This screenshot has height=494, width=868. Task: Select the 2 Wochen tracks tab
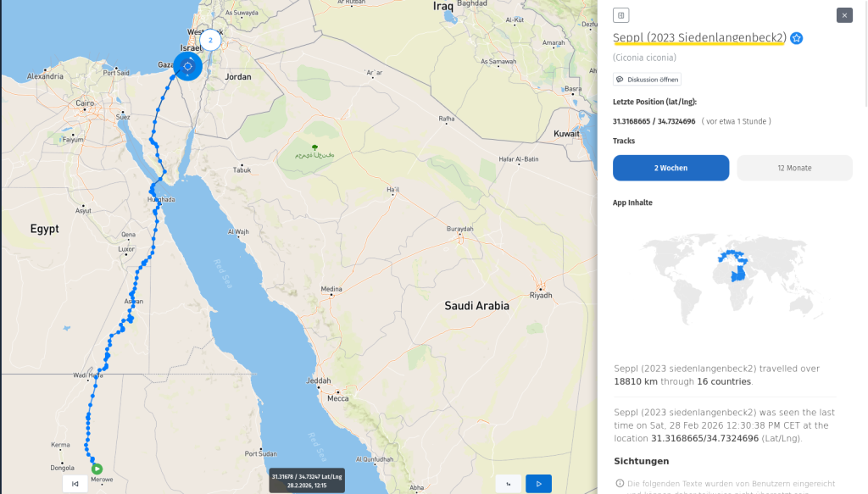coord(670,168)
